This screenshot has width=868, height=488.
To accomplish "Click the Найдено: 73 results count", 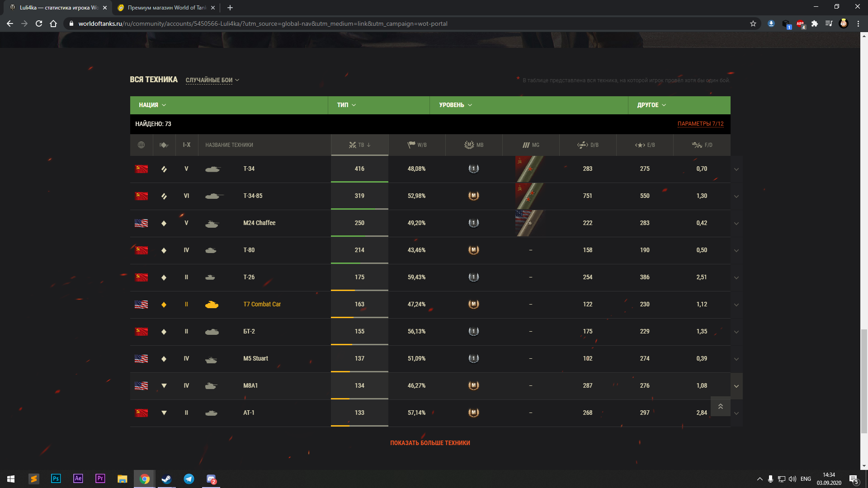I will coord(153,124).
